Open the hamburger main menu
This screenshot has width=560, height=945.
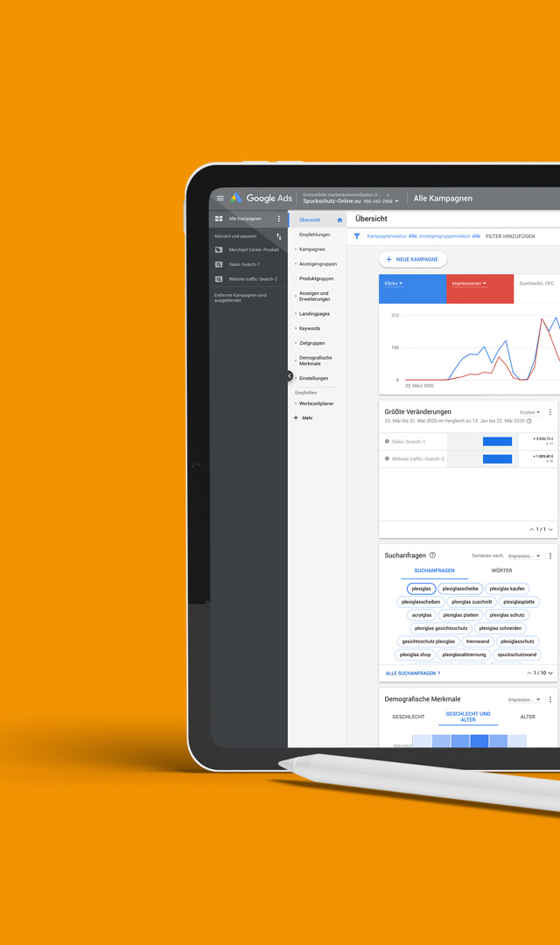point(220,199)
